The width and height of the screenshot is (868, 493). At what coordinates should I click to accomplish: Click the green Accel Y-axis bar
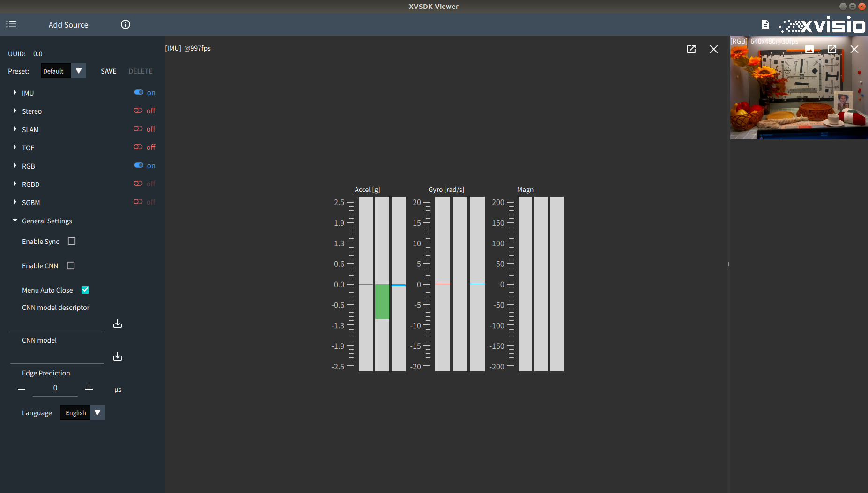[x=382, y=302]
